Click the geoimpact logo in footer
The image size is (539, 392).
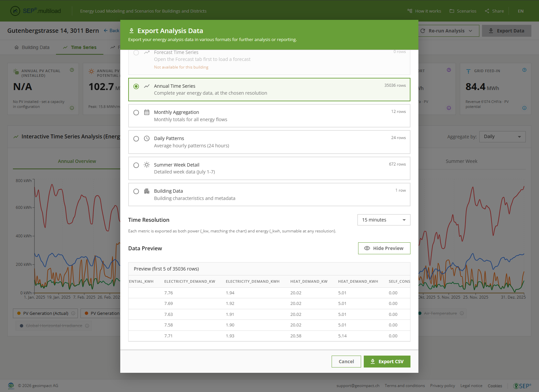(x=11, y=386)
